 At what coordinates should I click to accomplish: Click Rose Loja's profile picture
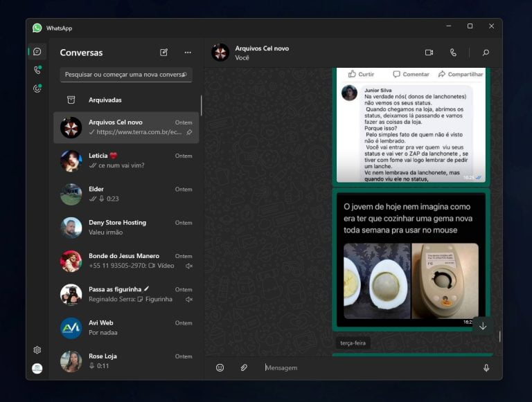point(71,361)
